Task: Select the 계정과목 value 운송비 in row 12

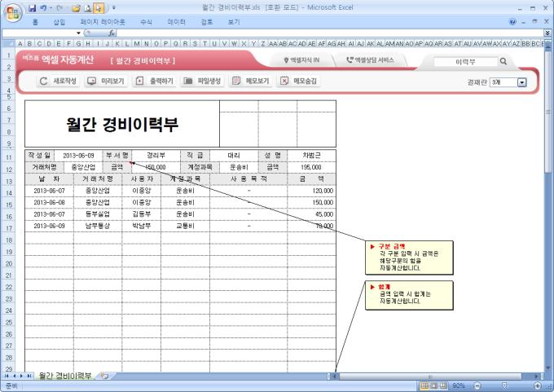Action: [x=239, y=167]
